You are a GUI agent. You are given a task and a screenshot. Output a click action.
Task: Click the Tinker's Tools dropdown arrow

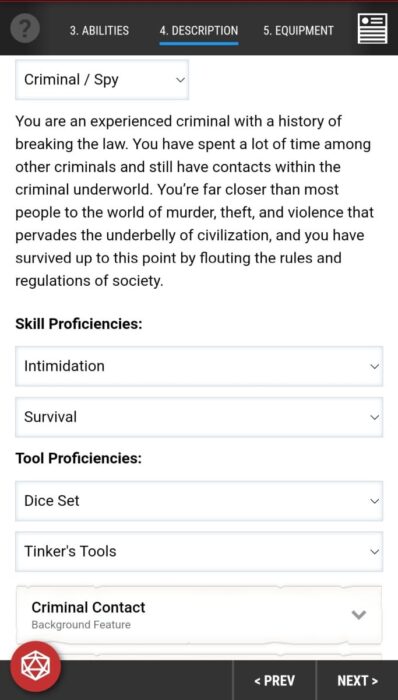pos(374,552)
